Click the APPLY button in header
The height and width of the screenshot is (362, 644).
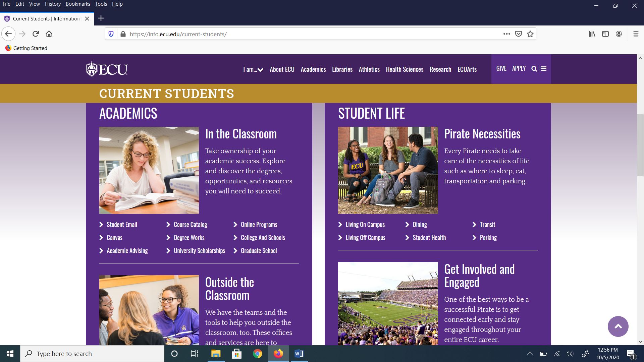(x=519, y=68)
